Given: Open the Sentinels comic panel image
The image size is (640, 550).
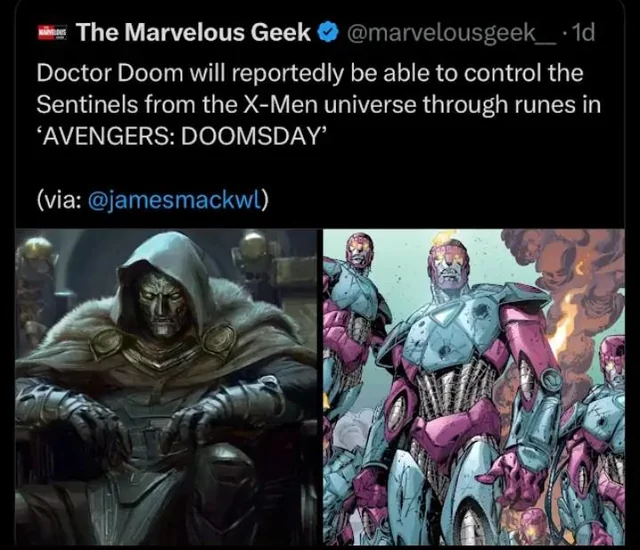Looking at the screenshot, I should [x=474, y=386].
